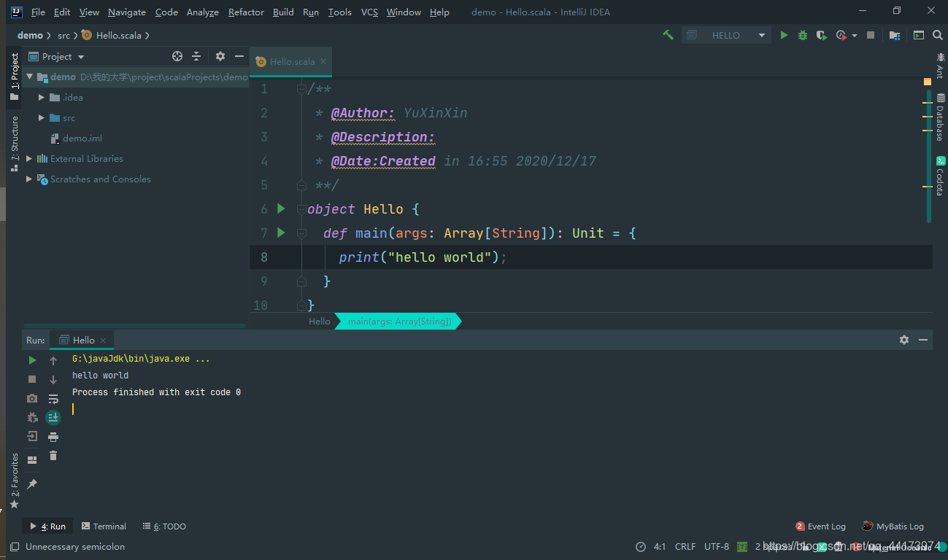948x560 pixels.
Task: Open Search Everywhere with the magnifier
Action: pos(938,35)
